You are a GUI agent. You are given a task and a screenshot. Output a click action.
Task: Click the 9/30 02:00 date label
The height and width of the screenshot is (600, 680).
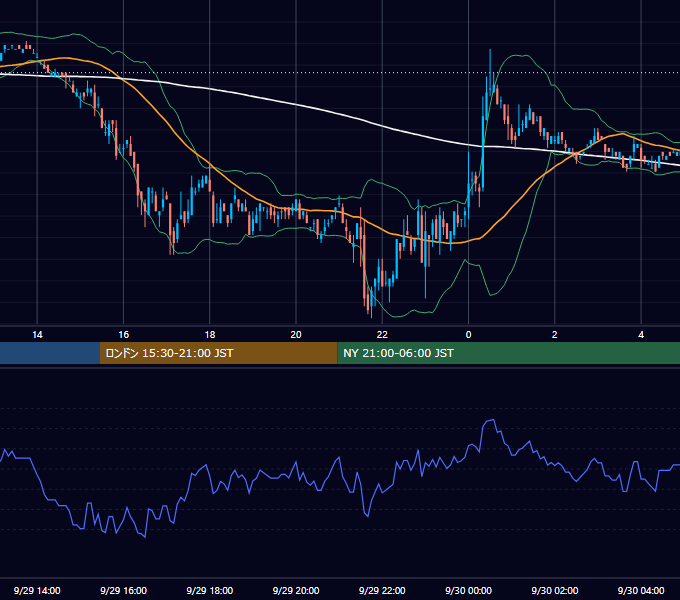click(x=555, y=590)
